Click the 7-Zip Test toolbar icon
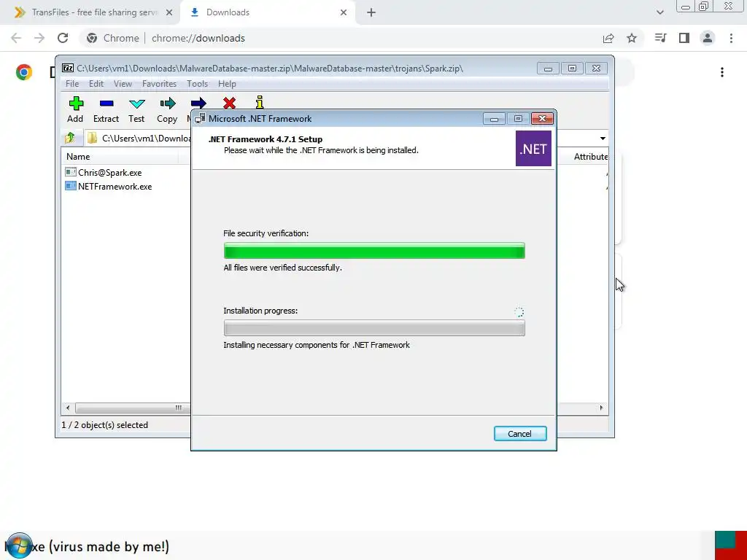Image resolution: width=747 pixels, height=560 pixels. [x=136, y=104]
